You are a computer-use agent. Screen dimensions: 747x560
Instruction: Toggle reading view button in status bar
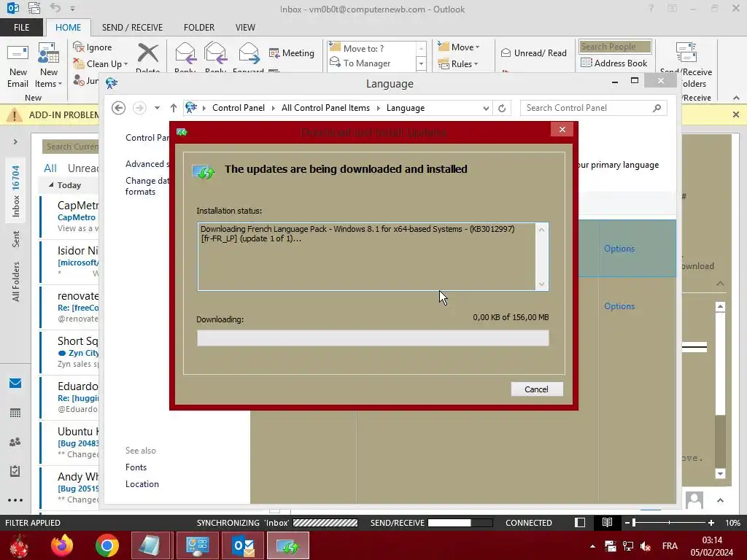pyautogui.click(x=607, y=522)
